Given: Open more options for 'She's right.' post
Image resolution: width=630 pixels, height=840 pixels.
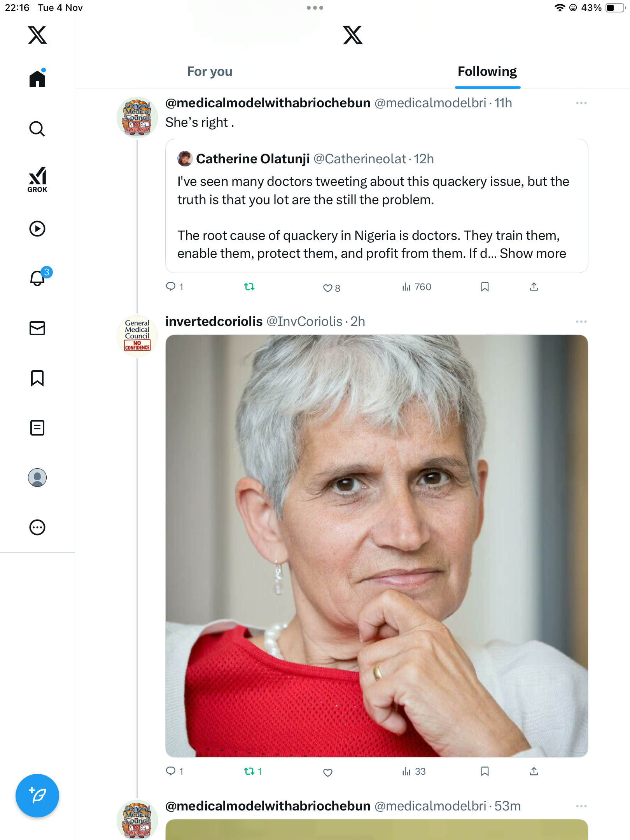Looking at the screenshot, I should 581,103.
